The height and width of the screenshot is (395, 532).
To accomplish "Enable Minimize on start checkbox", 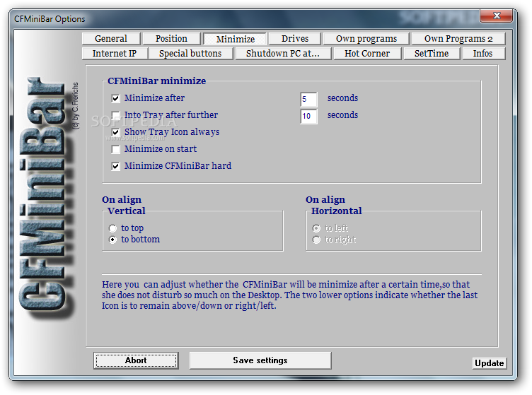I will (x=116, y=149).
